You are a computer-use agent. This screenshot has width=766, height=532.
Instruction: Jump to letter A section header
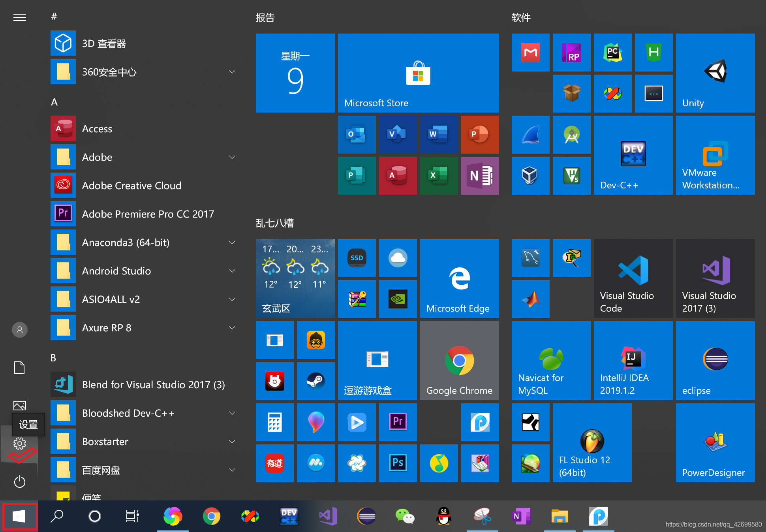tap(54, 102)
